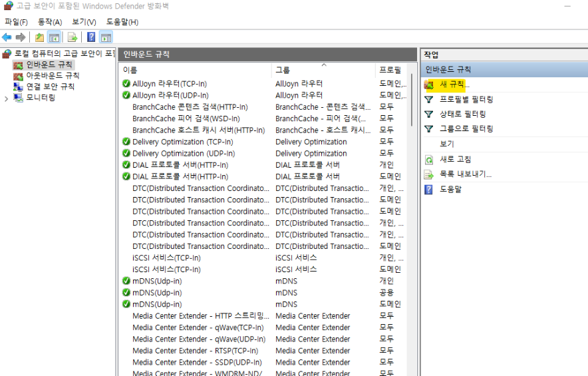The height and width of the screenshot is (376, 588).
Task: Click the rules list vertical scrollbar thumb
Action: point(412,100)
